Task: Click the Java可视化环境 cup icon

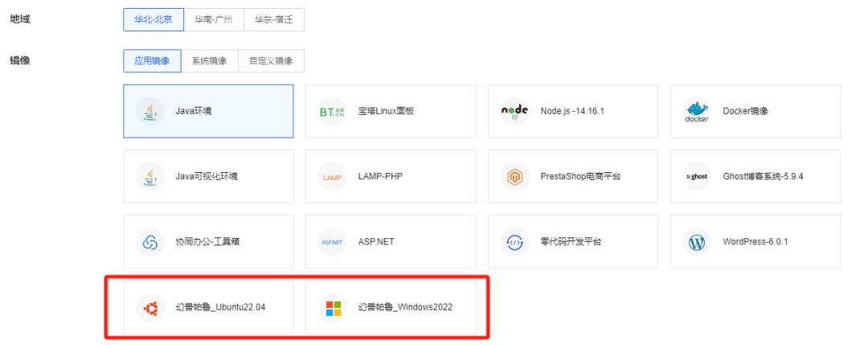Action: point(150,177)
